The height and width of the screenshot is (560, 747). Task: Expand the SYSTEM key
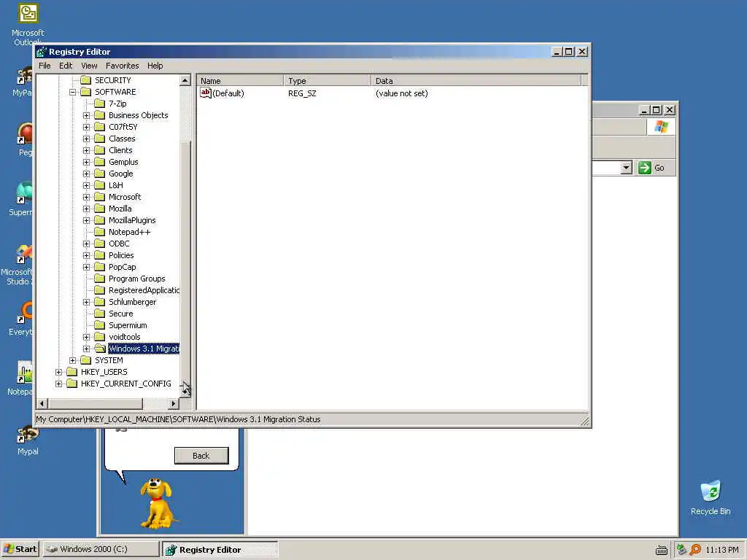coord(72,360)
